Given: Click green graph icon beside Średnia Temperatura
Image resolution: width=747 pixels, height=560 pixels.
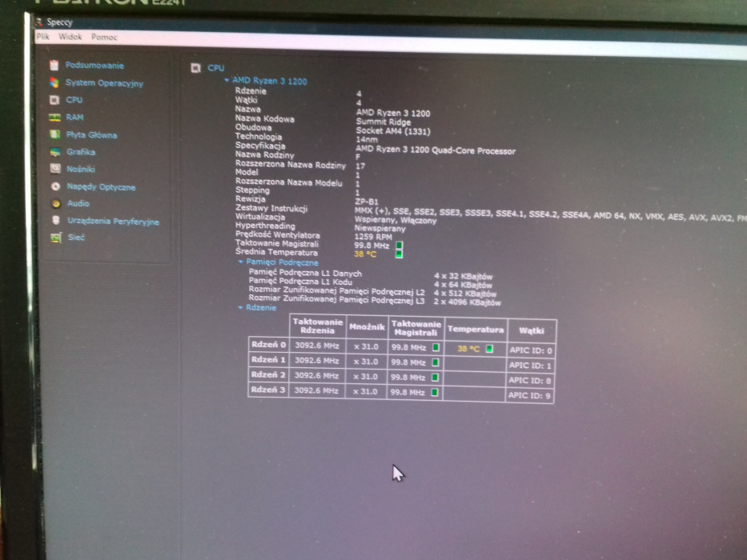Looking at the screenshot, I should tap(400, 254).
